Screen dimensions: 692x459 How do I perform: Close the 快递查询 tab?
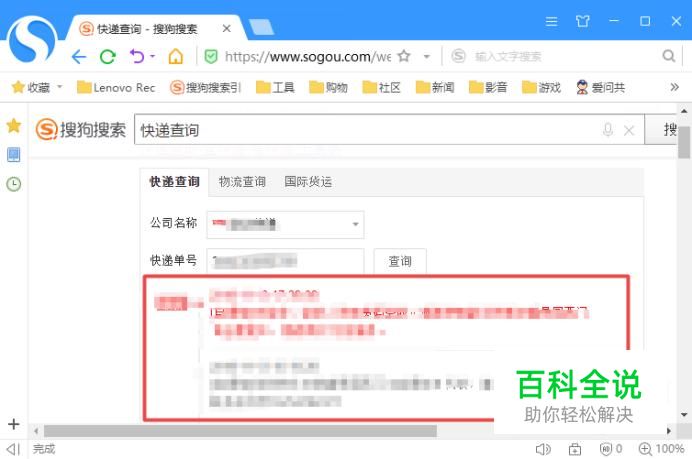(x=226, y=29)
